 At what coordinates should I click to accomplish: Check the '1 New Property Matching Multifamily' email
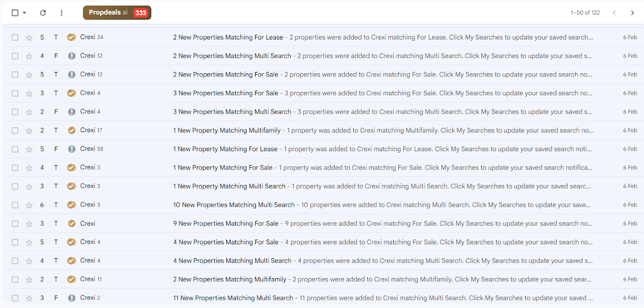coord(15,131)
